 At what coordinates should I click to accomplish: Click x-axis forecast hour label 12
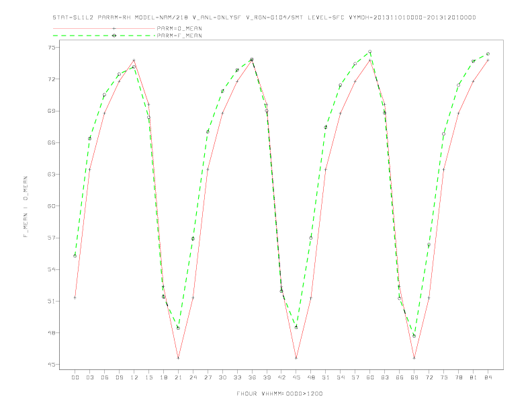pos(134,377)
